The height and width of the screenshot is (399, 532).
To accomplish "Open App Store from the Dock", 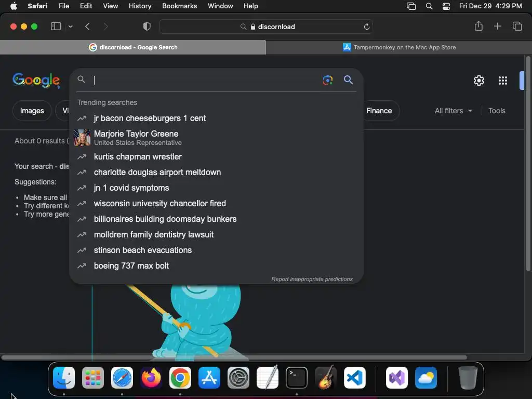I will point(209,378).
